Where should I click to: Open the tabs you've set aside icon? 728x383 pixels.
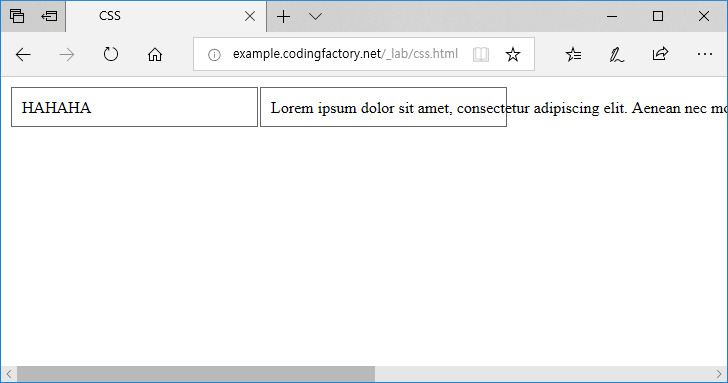coord(17,16)
